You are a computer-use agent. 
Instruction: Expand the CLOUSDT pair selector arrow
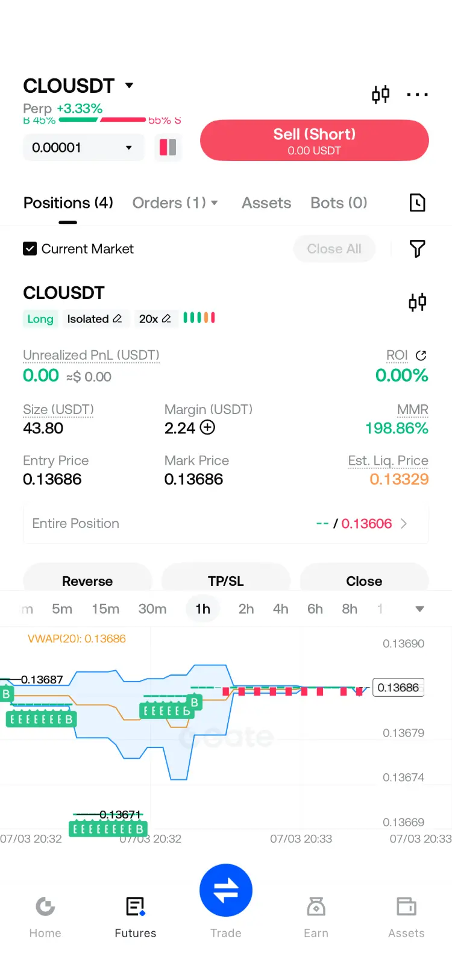pos(129,86)
